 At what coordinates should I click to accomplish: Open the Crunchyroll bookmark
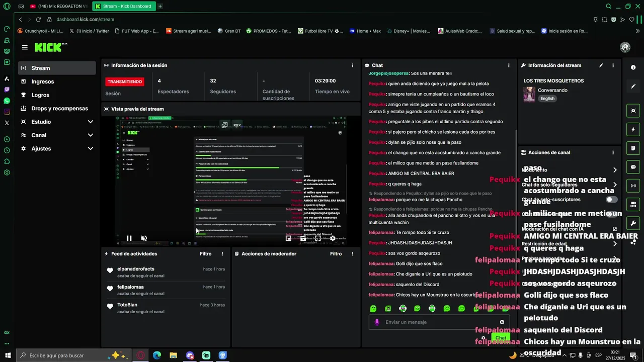(x=40, y=31)
